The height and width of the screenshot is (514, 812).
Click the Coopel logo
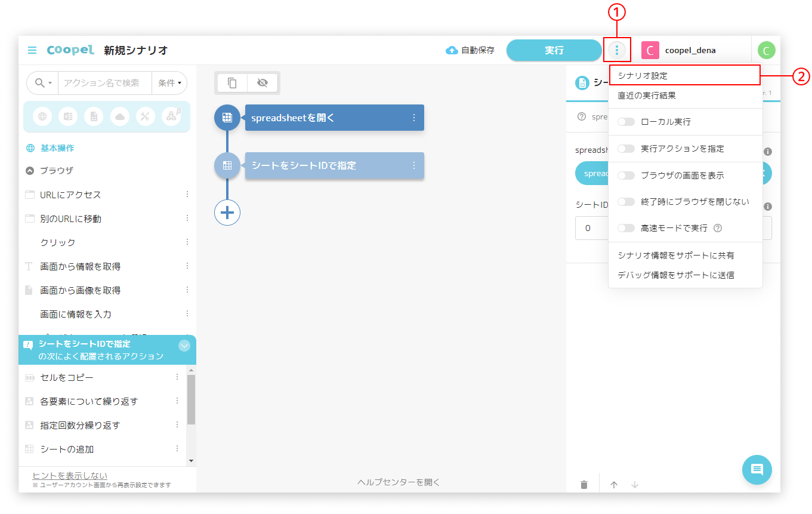70,50
